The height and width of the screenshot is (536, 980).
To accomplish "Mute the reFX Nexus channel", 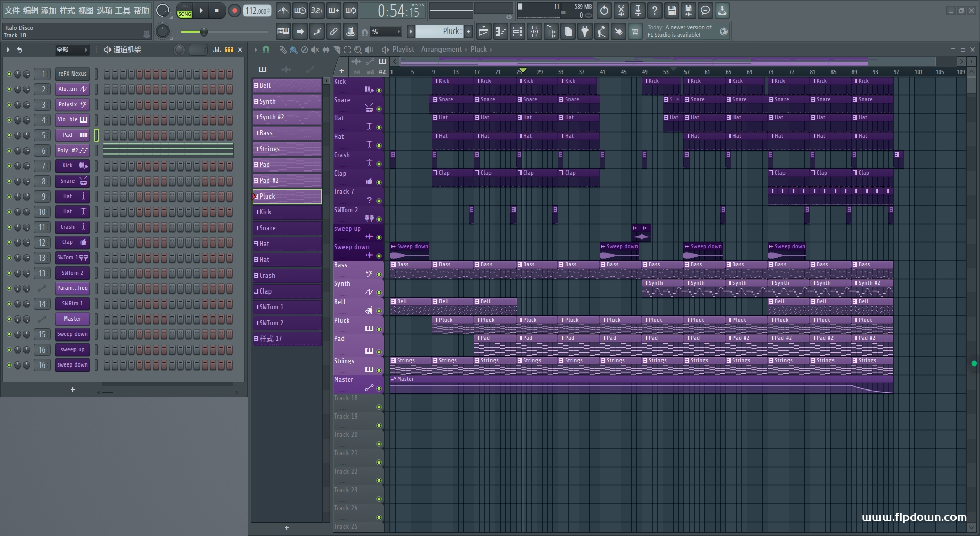I will 9,74.
